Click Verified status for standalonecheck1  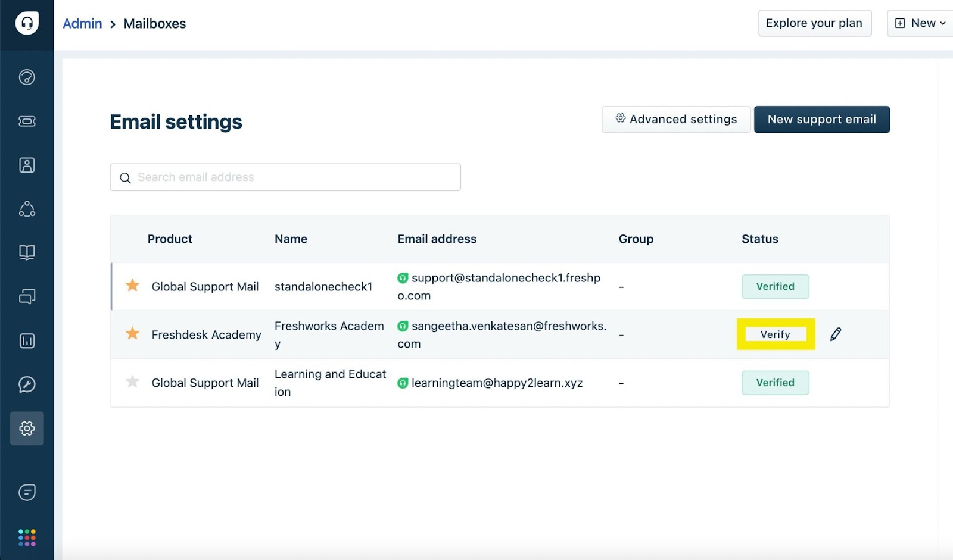(775, 286)
